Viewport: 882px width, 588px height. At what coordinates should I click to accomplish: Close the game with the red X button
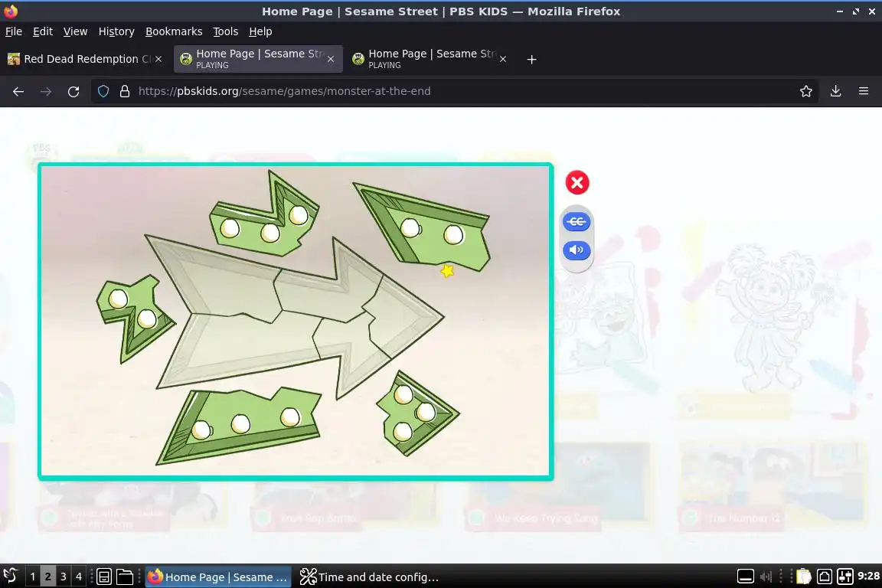click(x=577, y=182)
